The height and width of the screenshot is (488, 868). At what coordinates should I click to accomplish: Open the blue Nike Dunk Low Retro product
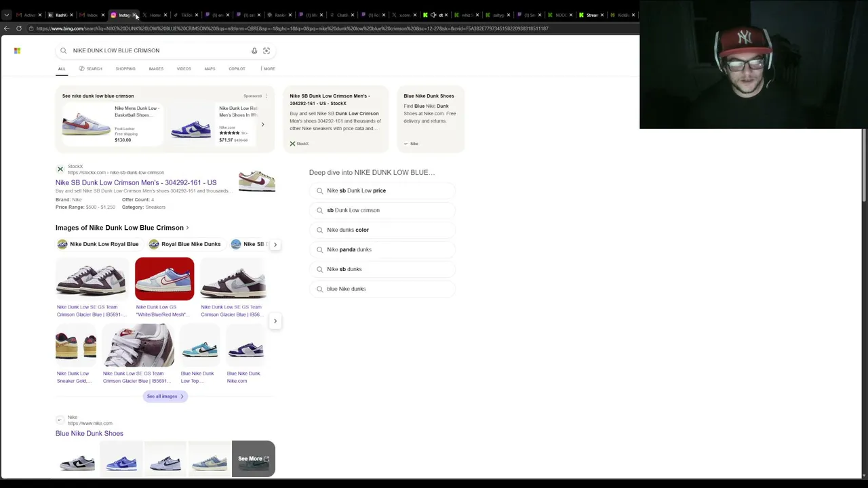click(x=214, y=124)
